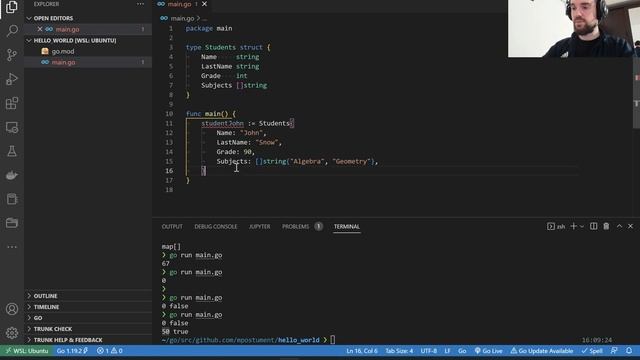Open notifications bell
The image size is (640, 360).
click(629, 351)
